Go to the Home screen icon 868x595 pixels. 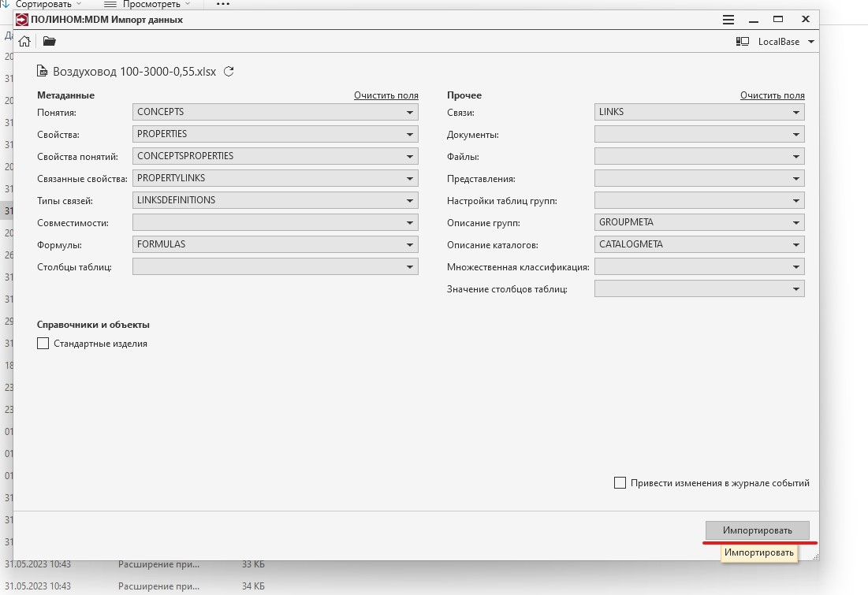click(x=24, y=42)
